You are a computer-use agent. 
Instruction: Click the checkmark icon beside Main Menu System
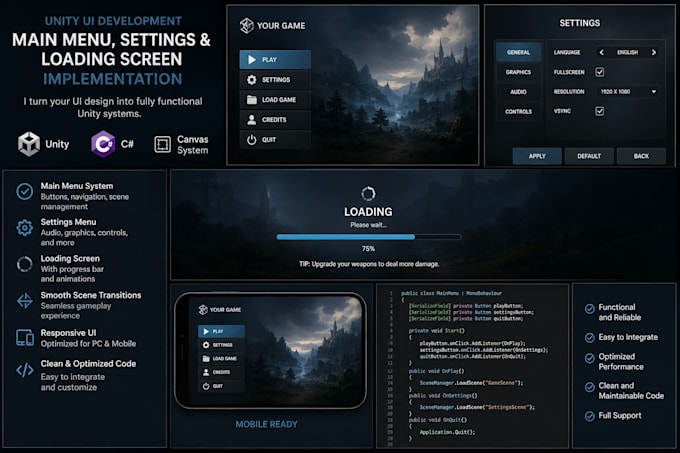tap(25, 191)
